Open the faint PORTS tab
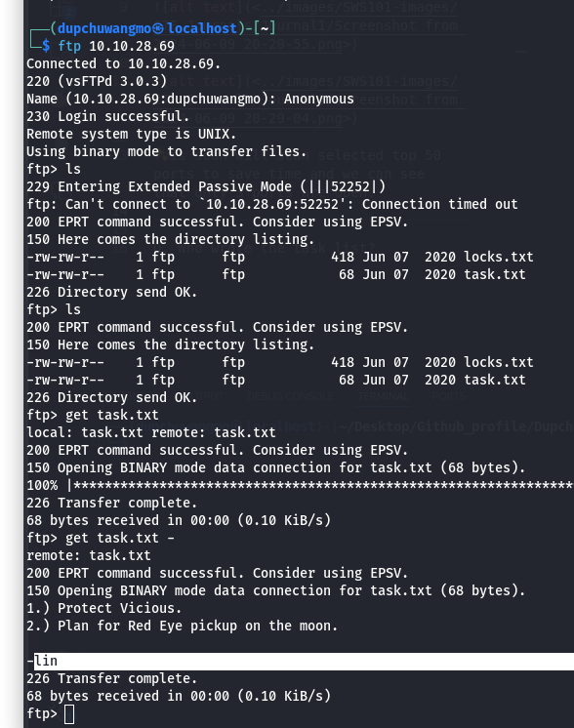574x728 pixels. tap(449, 396)
